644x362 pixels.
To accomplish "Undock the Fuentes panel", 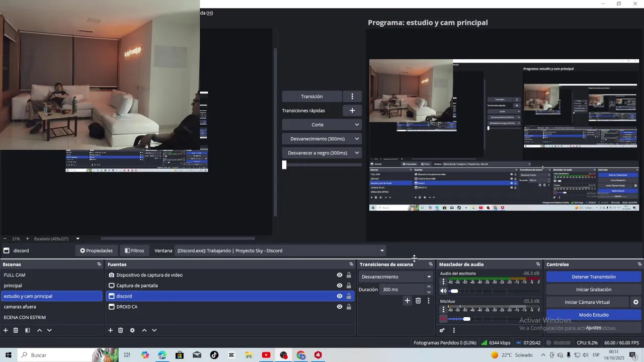I will (351, 264).
